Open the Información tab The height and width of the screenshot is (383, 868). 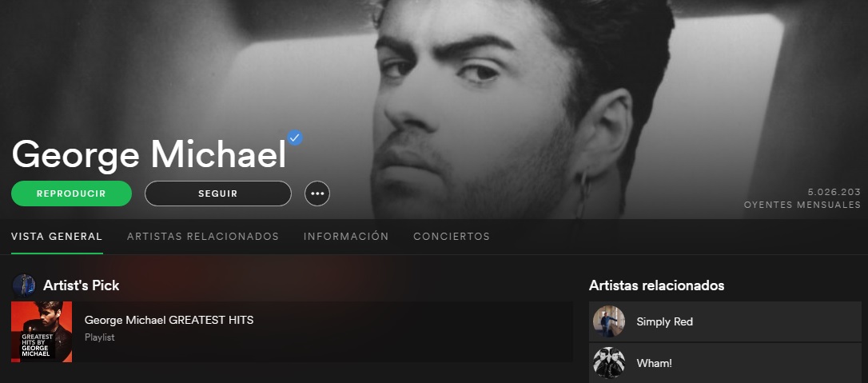coord(346,237)
